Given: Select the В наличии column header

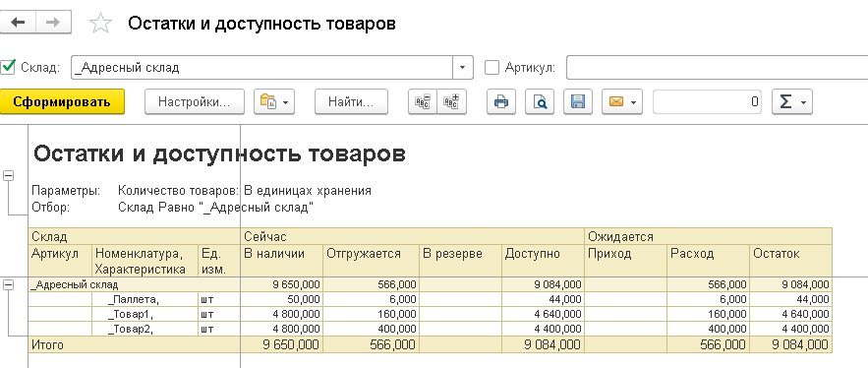Looking at the screenshot, I should [x=282, y=261].
